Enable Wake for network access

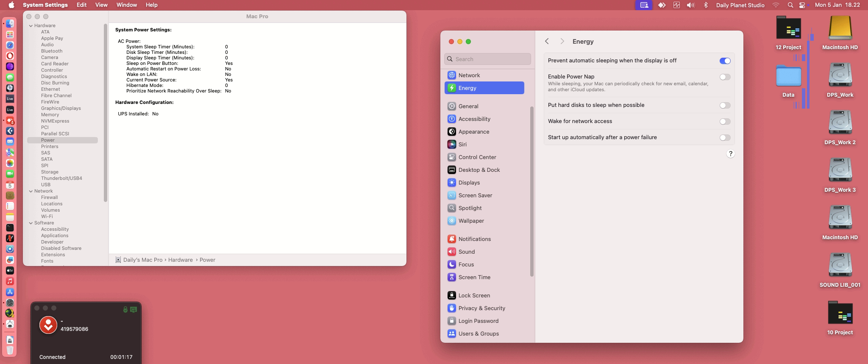pyautogui.click(x=725, y=121)
